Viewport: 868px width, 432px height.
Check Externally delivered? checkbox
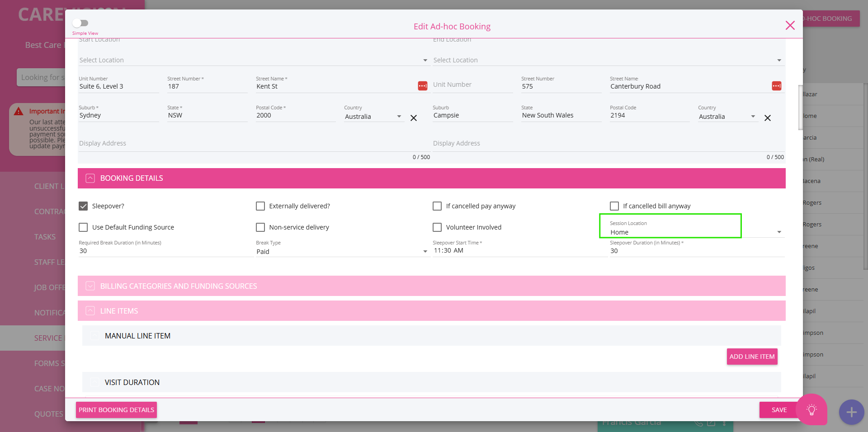[260, 206]
